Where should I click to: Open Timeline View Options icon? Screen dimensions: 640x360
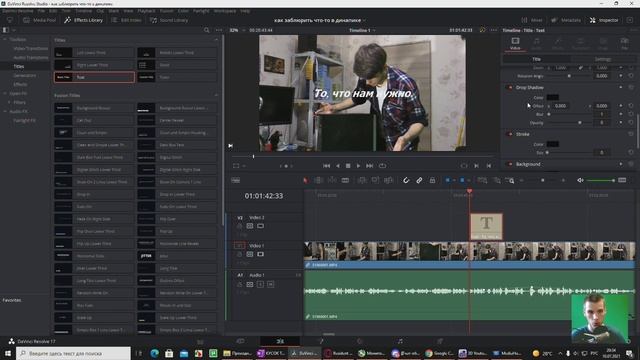[x=236, y=180]
